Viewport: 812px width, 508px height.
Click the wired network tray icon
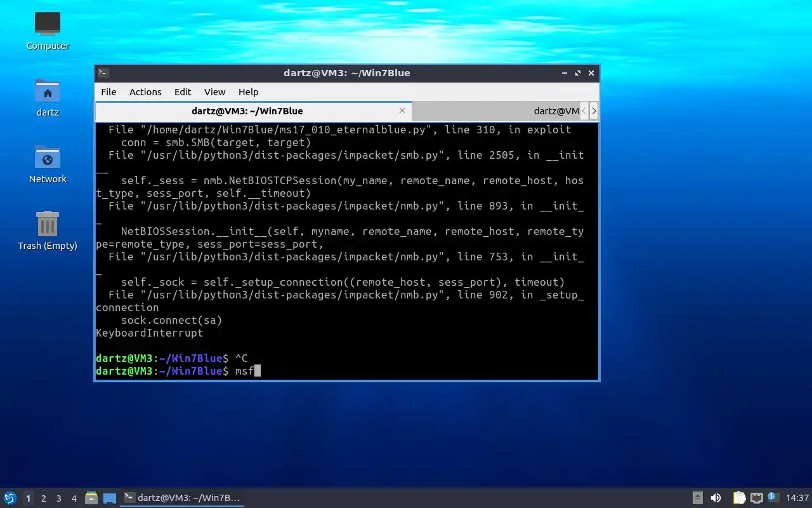[x=756, y=498]
